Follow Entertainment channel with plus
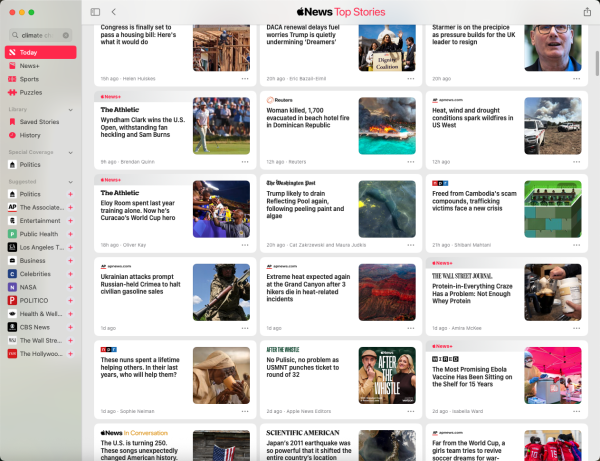 tap(70, 221)
